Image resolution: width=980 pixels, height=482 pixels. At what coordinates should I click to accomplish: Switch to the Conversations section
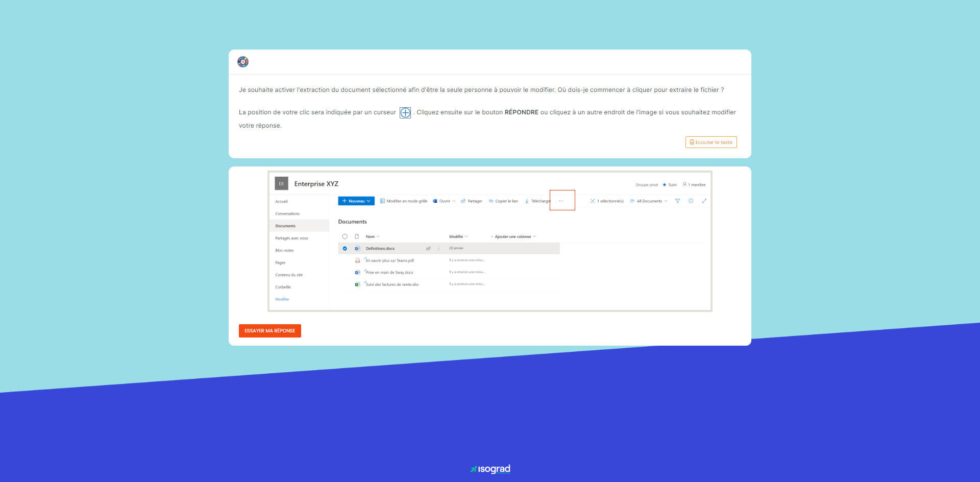click(287, 213)
